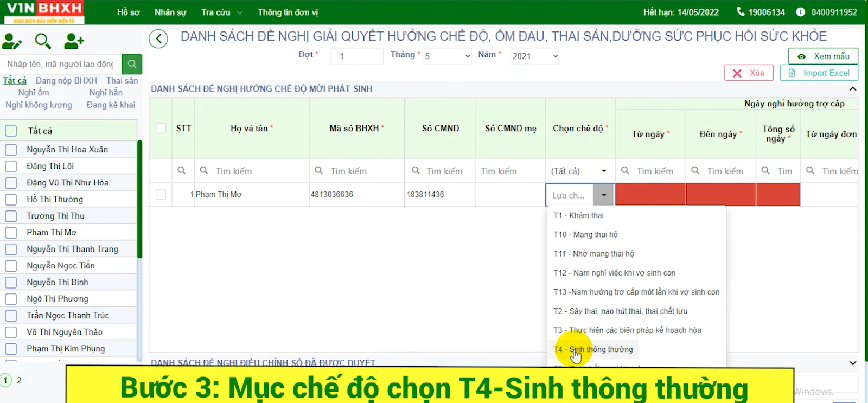868x403 pixels.
Task: Filter employees by Nghỉ không lương
Action: [x=39, y=105]
